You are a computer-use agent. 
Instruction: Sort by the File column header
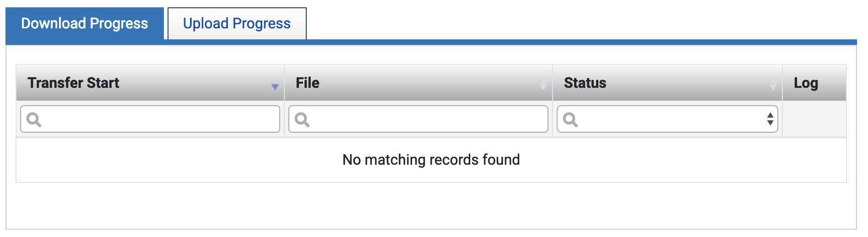tap(308, 83)
